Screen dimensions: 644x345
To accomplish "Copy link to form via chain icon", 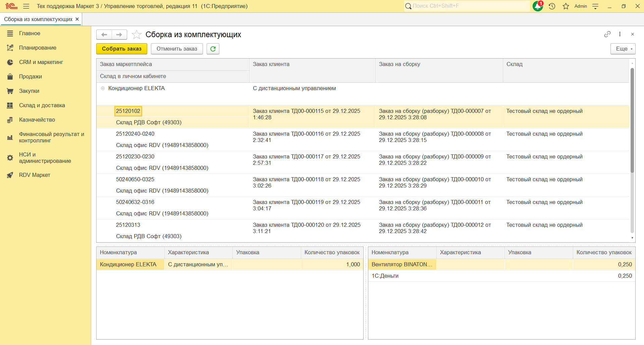I will click(607, 34).
